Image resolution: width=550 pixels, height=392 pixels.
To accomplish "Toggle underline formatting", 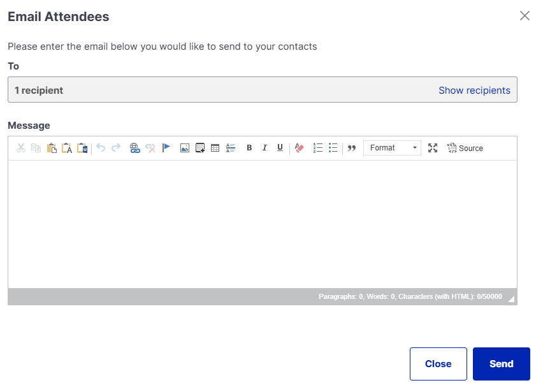I will tap(280, 148).
